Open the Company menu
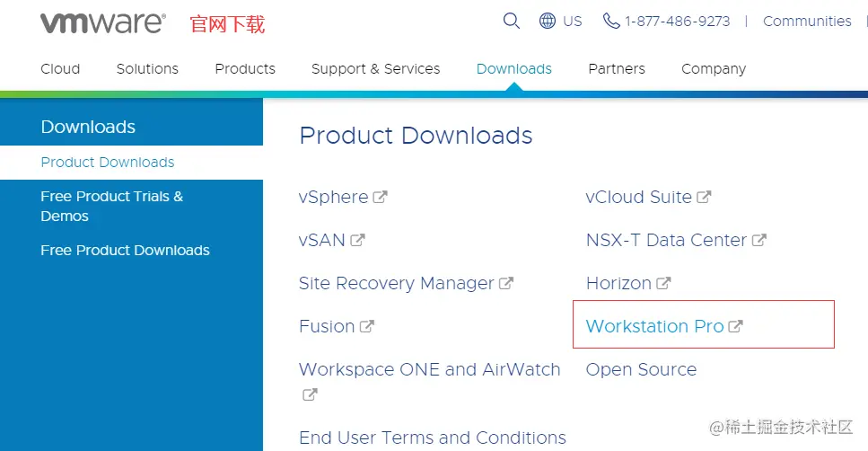 coord(714,69)
